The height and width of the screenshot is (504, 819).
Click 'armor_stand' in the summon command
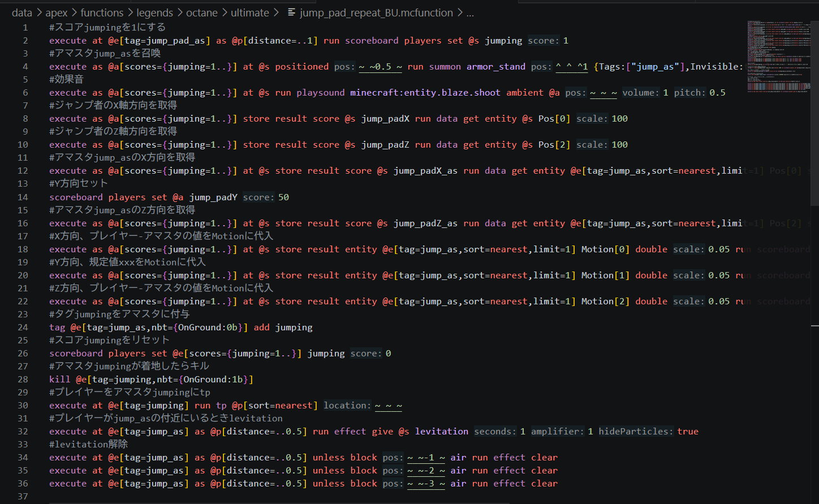[496, 67]
